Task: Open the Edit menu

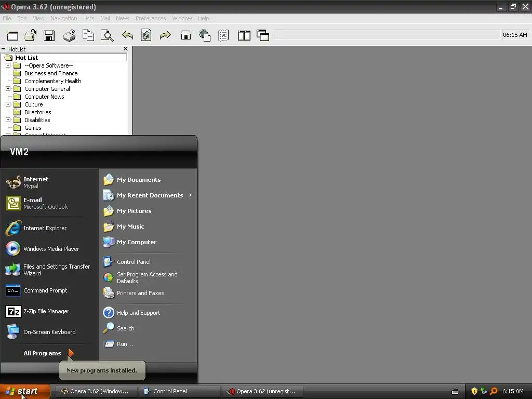Action: pyautogui.click(x=22, y=18)
